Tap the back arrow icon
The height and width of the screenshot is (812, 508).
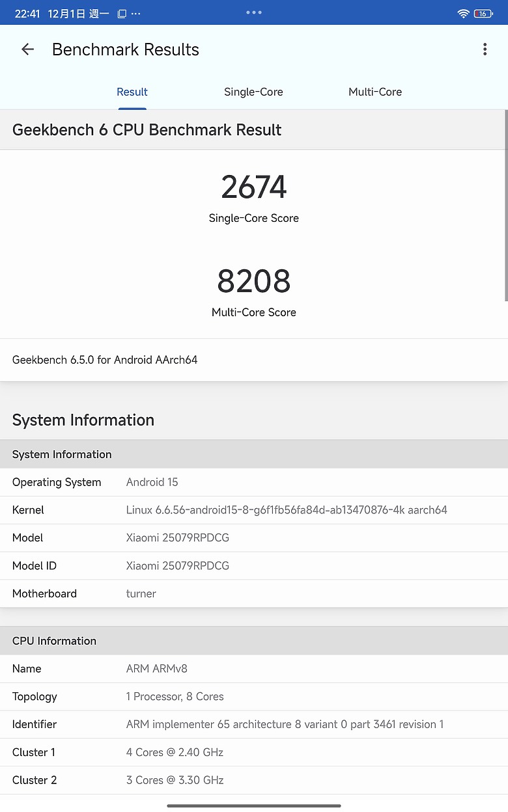(27, 49)
